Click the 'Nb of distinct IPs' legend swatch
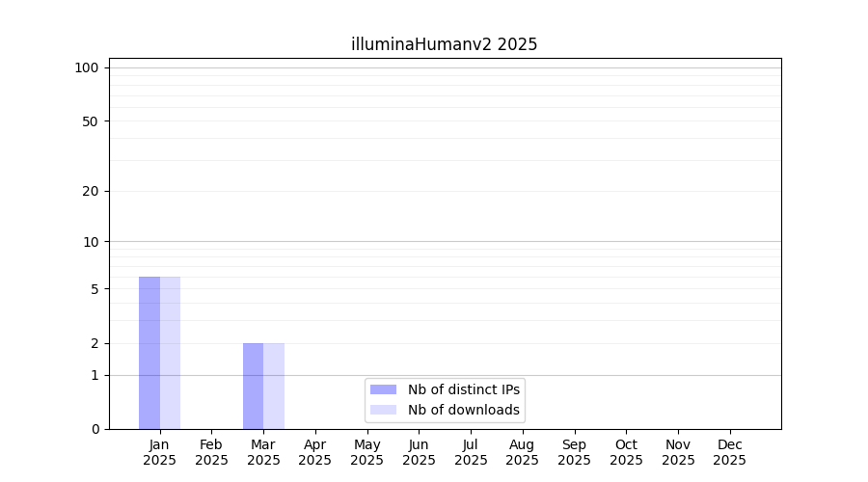This screenshot has width=868, height=482. pos(383,389)
